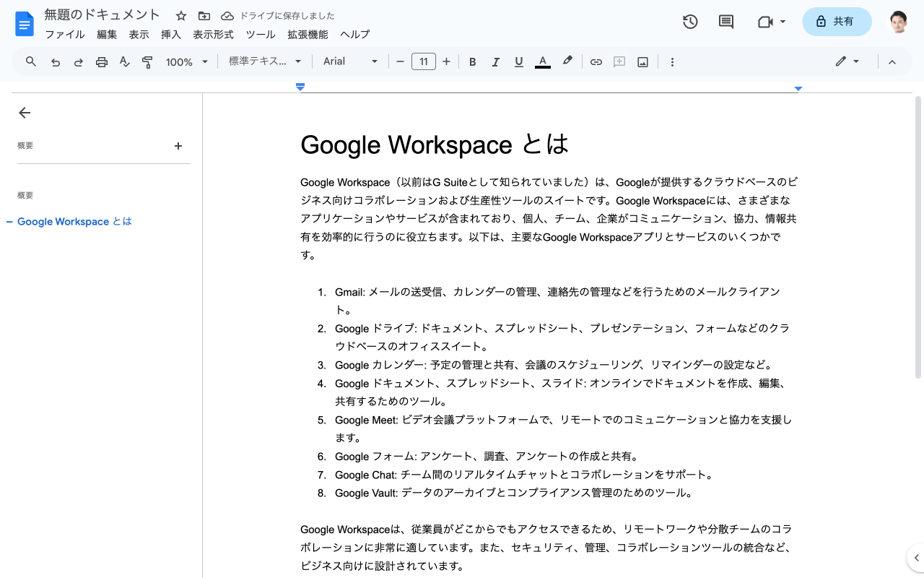The height and width of the screenshot is (578, 924).
Task: Add a comment from the toolbar
Action: click(x=619, y=62)
